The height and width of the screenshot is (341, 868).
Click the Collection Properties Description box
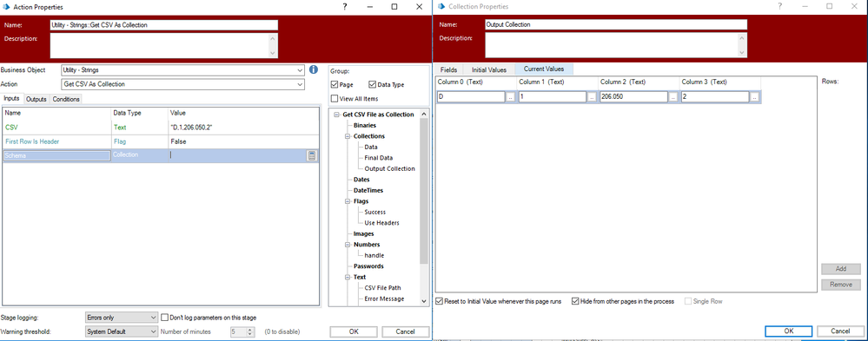point(615,45)
